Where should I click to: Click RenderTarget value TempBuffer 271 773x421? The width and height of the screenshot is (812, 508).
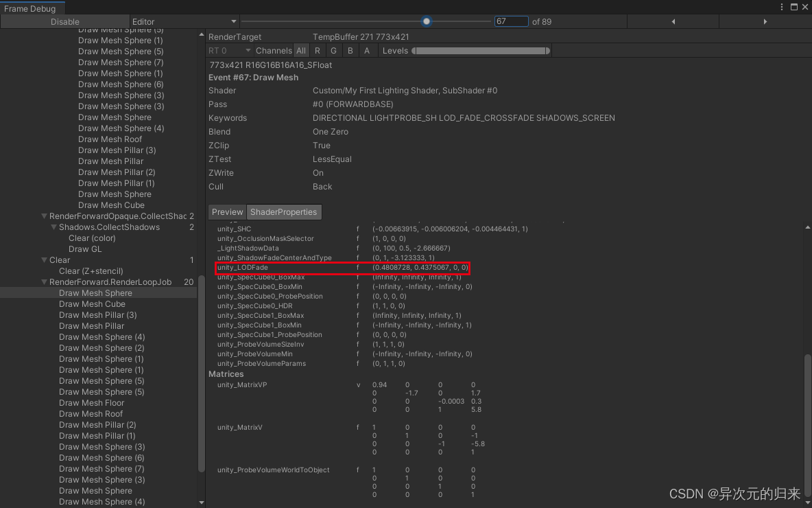click(361, 37)
